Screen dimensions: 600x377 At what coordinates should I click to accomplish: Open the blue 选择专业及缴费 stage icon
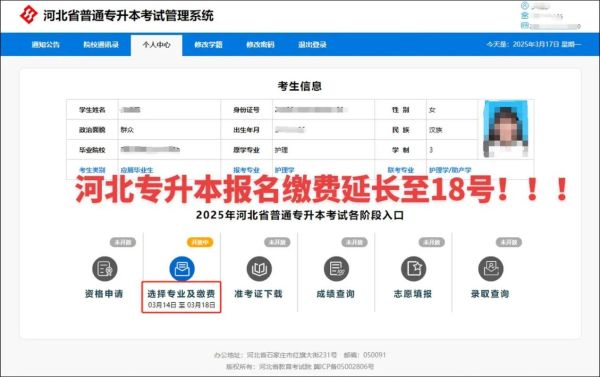pos(182,269)
